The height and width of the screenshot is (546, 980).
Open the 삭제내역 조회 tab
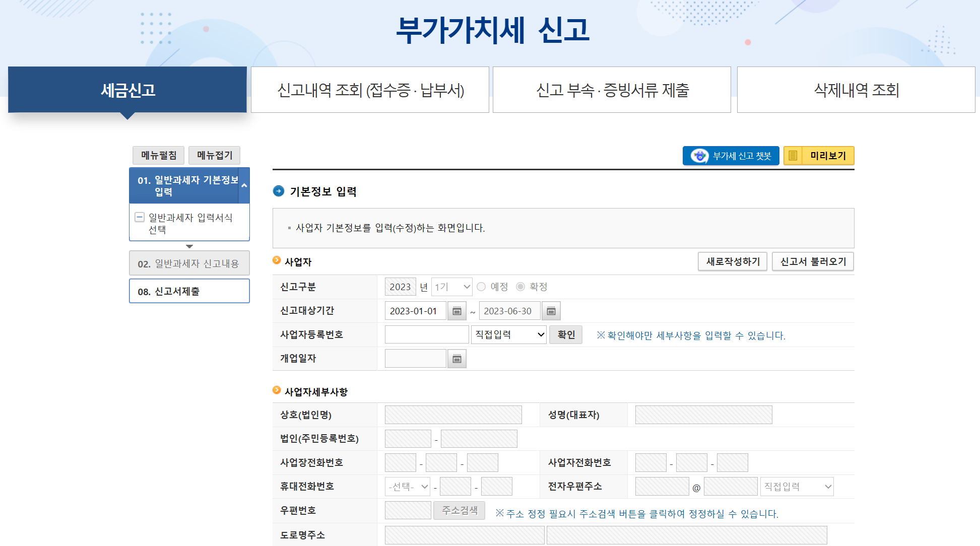pos(856,90)
